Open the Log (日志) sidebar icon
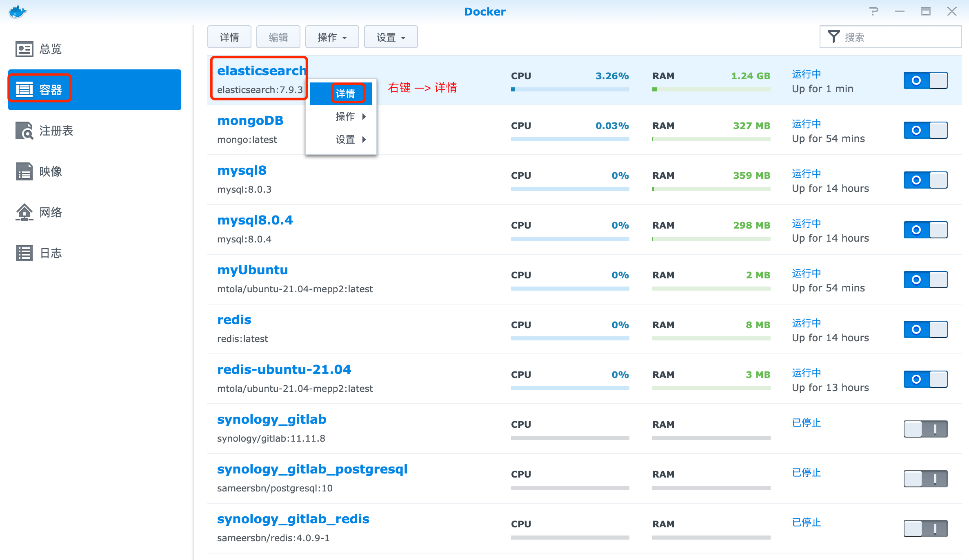 coord(24,253)
